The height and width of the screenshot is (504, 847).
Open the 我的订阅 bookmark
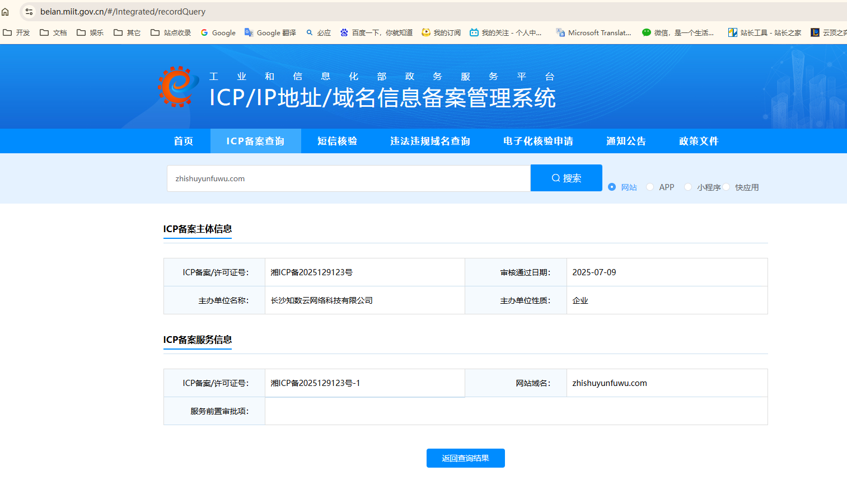[441, 33]
